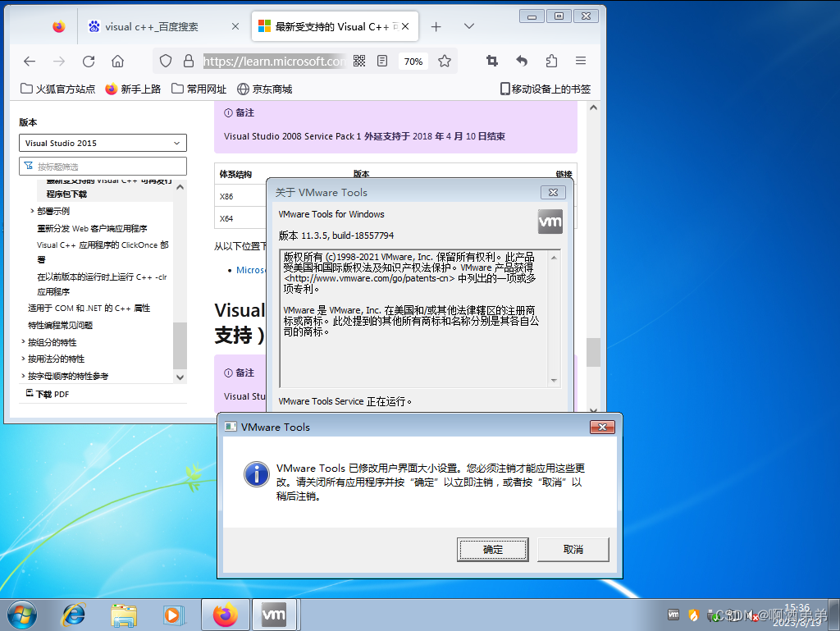Close the VMware Tools message box
840x631 pixels.
tap(602, 427)
